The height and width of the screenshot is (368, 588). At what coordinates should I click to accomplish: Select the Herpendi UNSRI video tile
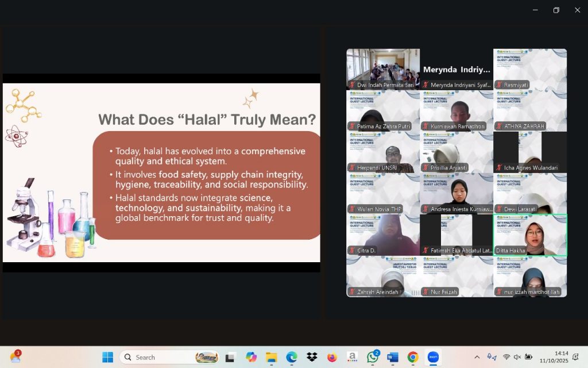383,152
